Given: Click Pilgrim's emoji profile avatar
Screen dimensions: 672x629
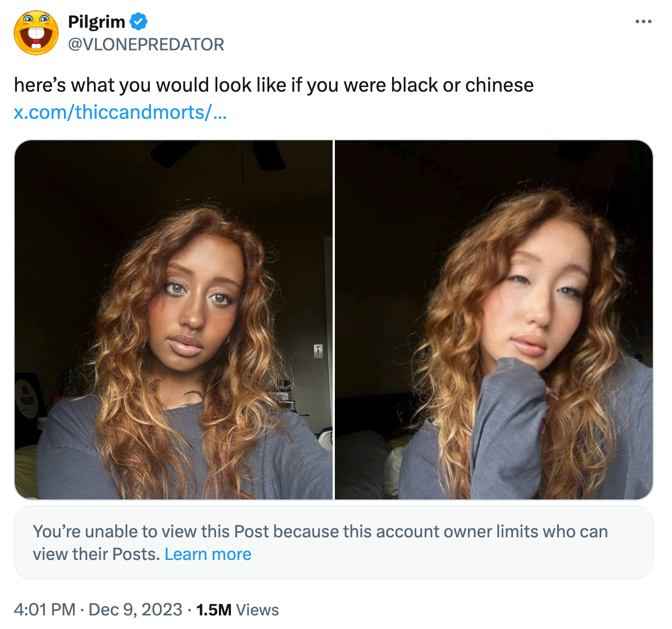Looking at the screenshot, I should click(x=36, y=33).
